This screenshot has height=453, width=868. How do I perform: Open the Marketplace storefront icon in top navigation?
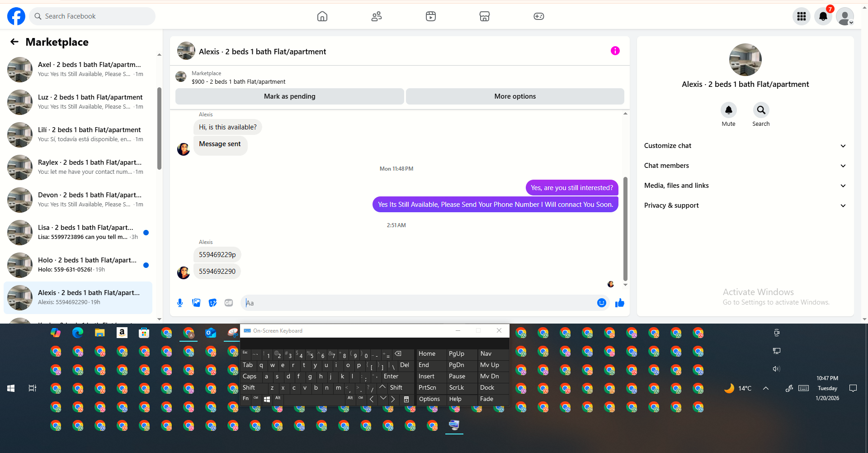(x=485, y=16)
